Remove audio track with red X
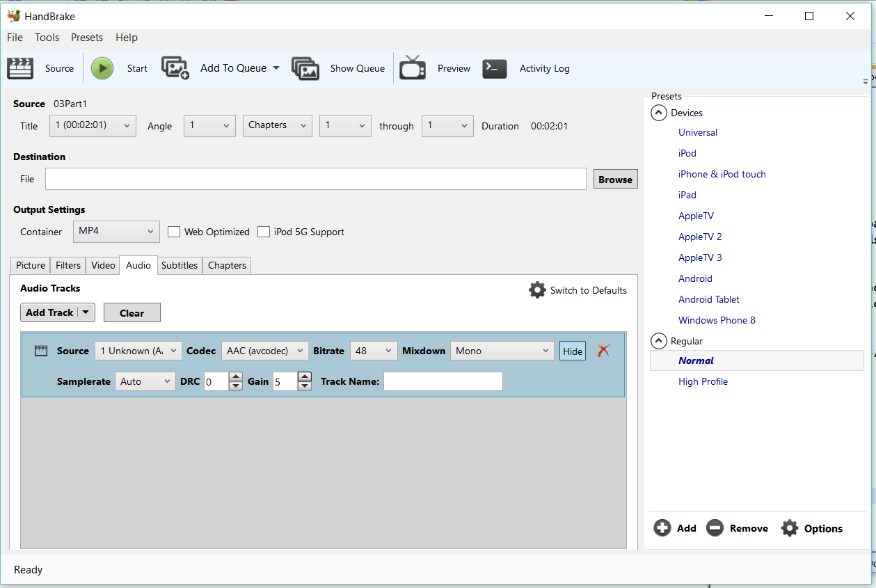The height and width of the screenshot is (588, 876). pos(603,351)
